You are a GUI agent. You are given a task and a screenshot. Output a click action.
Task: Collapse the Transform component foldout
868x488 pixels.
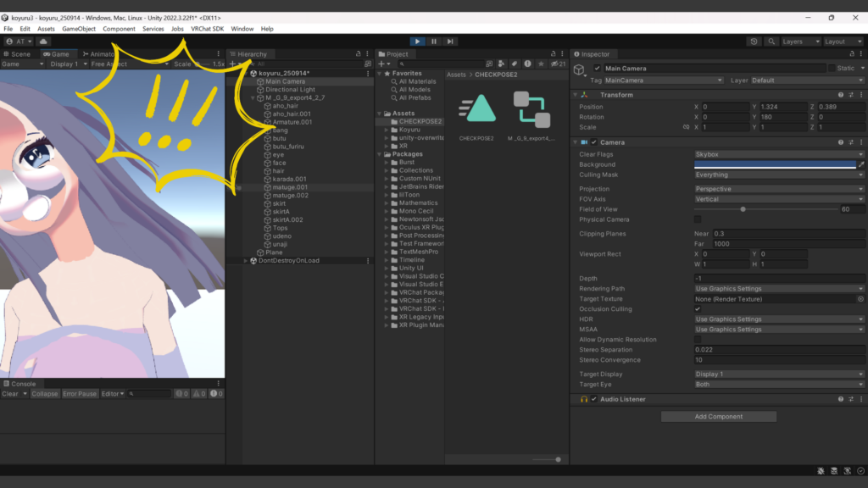point(576,95)
